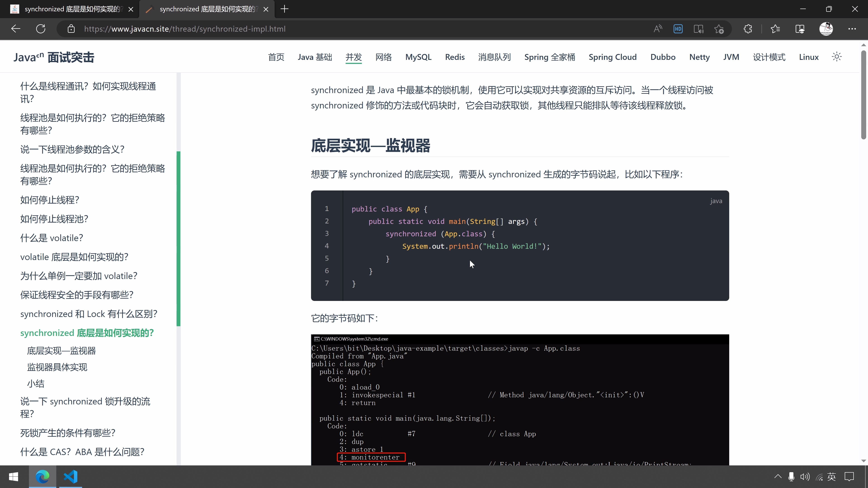Open the 什么是 volatile? sidebar link

click(51, 237)
